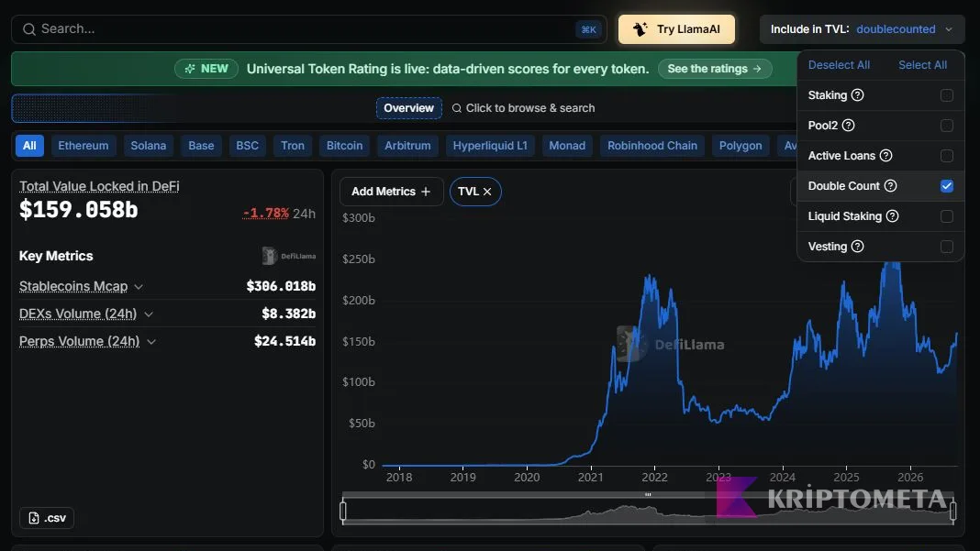980x551 pixels.
Task: Enable the Staking checkbox
Action: (x=947, y=95)
